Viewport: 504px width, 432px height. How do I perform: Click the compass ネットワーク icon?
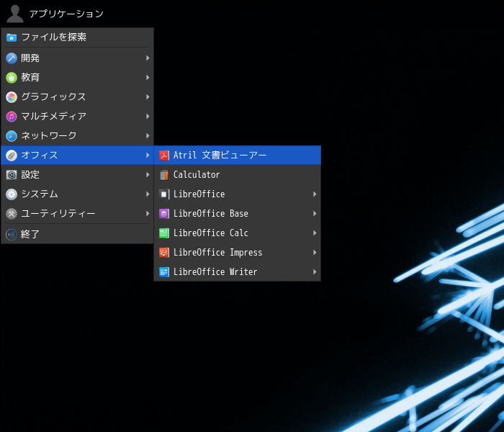[x=12, y=136]
